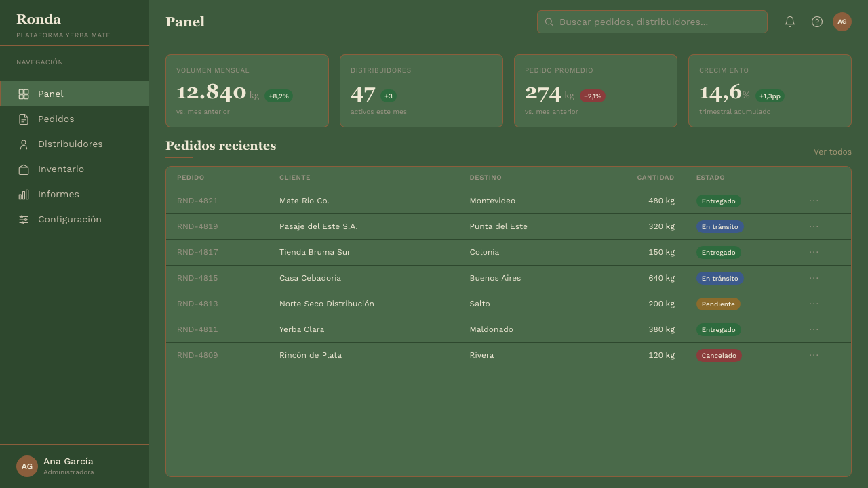Select client Tienda Bruma Sur
The height and width of the screenshot is (488, 868).
[315, 252]
